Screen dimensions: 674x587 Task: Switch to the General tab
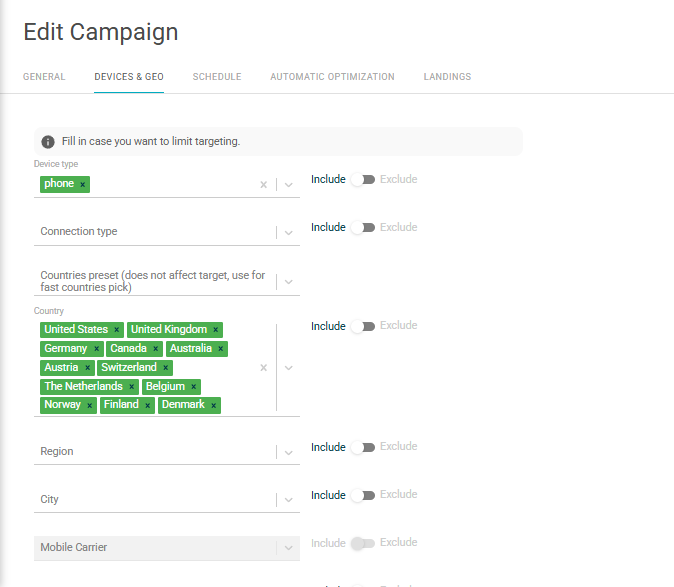coord(44,77)
